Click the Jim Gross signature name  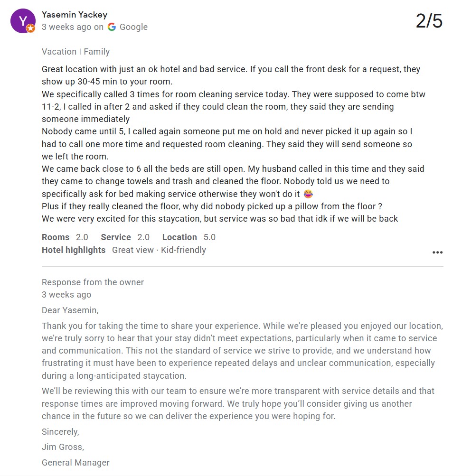point(63,447)
